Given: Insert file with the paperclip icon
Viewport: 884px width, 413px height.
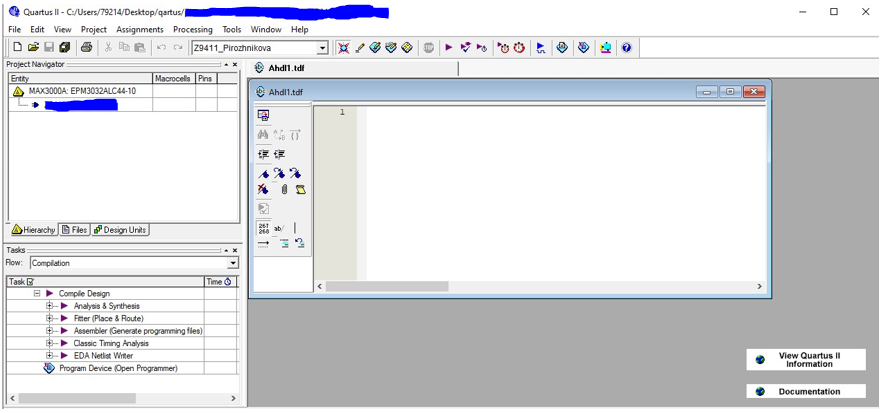Looking at the screenshot, I should 284,189.
